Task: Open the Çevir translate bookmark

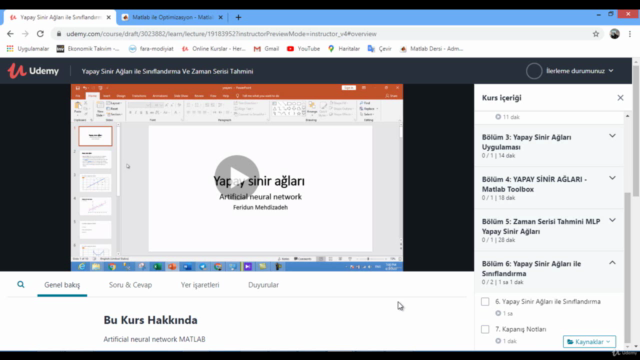Action: (x=380, y=49)
